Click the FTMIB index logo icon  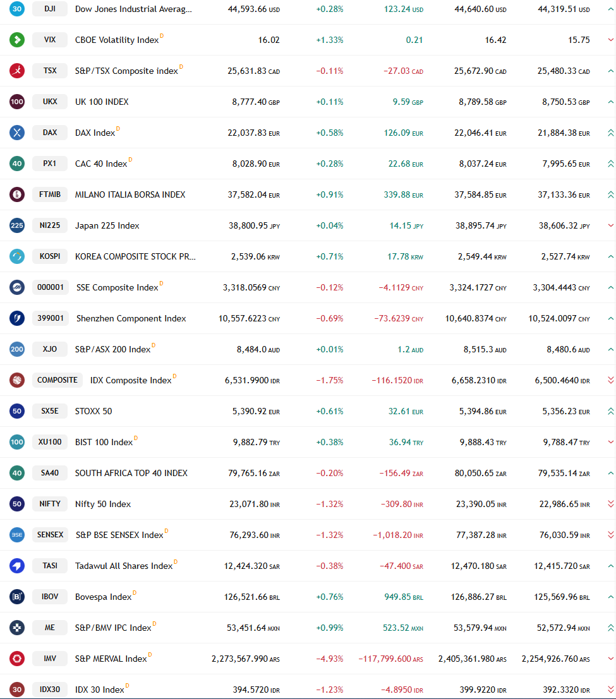click(x=17, y=194)
